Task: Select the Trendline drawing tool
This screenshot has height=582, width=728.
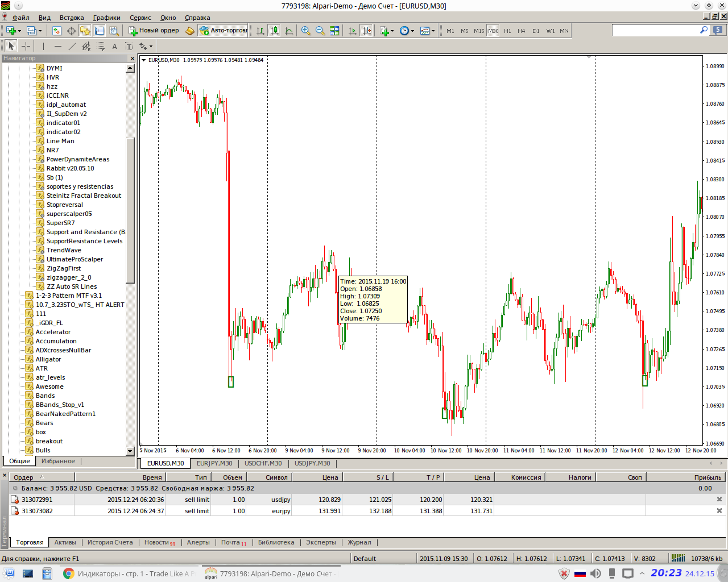Action: (72, 46)
